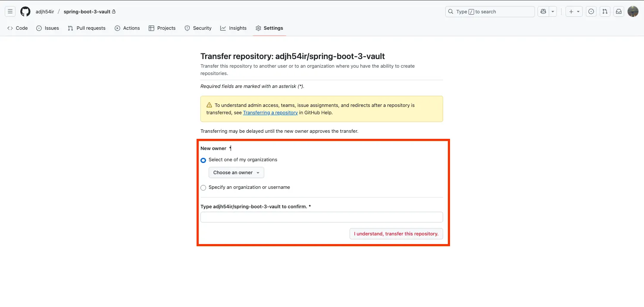
Task: Open the Choose an owner dropdown
Action: coord(236,172)
